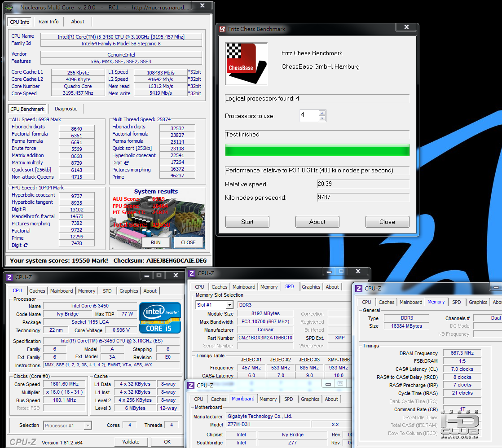Click Part Number CMZ16GX3M2A1866C10
Image resolution: width=502 pixels, height=448 pixels.
265,338
